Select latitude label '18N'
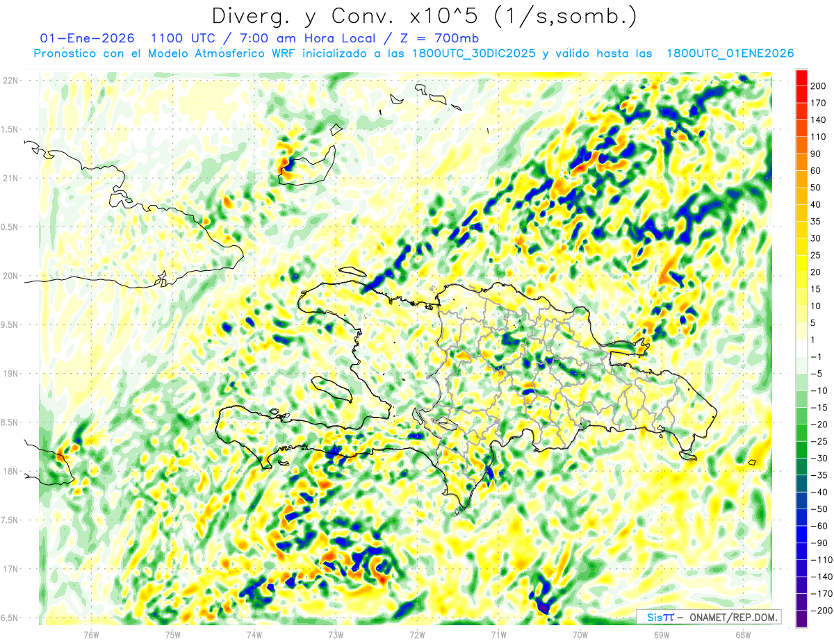The width and height of the screenshot is (834, 644). coord(11,471)
